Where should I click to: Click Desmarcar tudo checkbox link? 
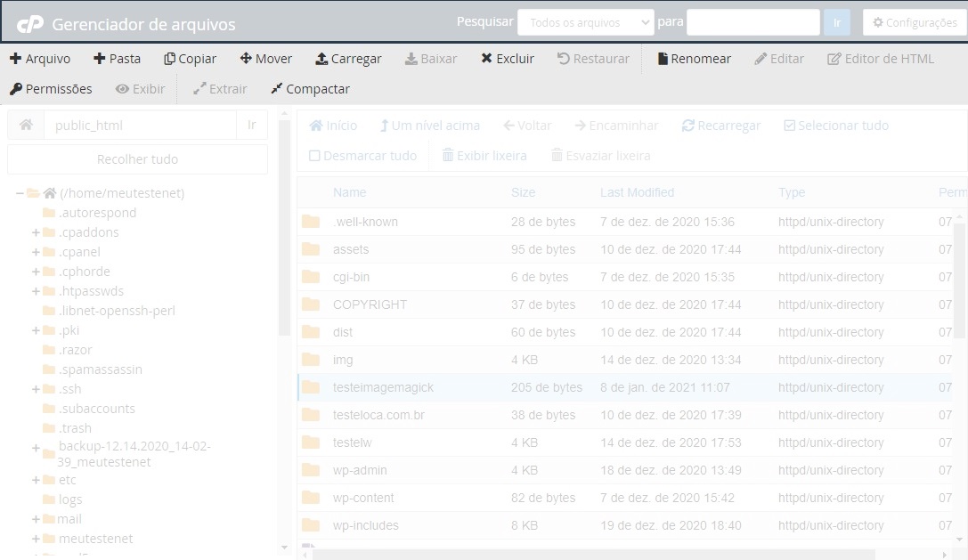click(363, 156)
